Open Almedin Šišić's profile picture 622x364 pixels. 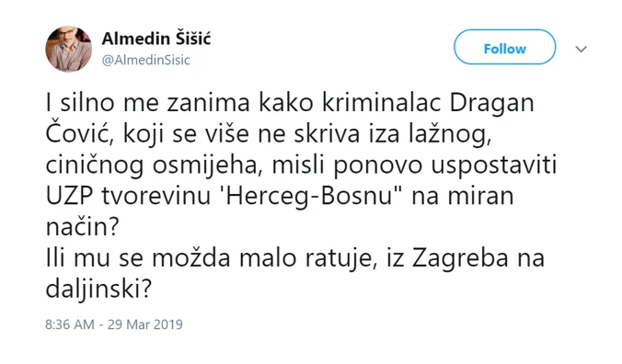point(69,49)
